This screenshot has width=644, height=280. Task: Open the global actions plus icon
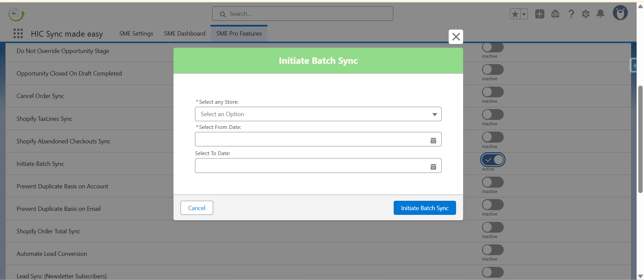[540, 14]
